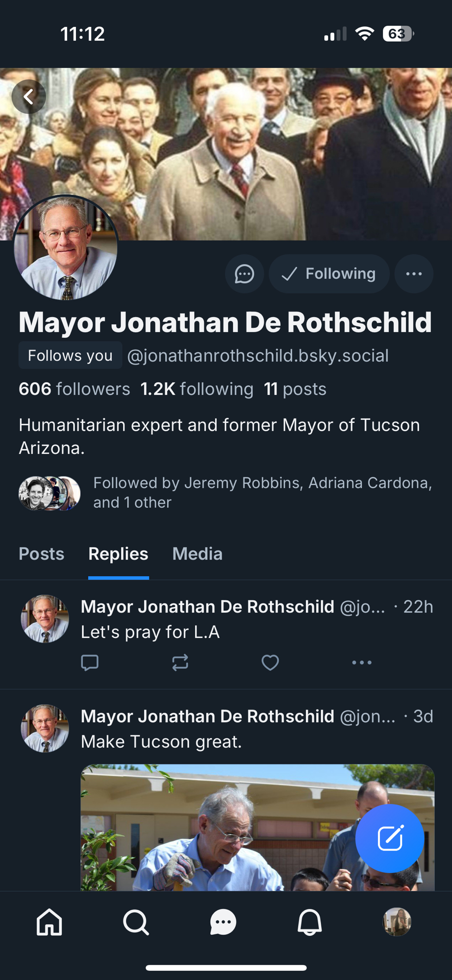Open more options on the L.A post
The image size is (452, 980).
coord(362,662)
